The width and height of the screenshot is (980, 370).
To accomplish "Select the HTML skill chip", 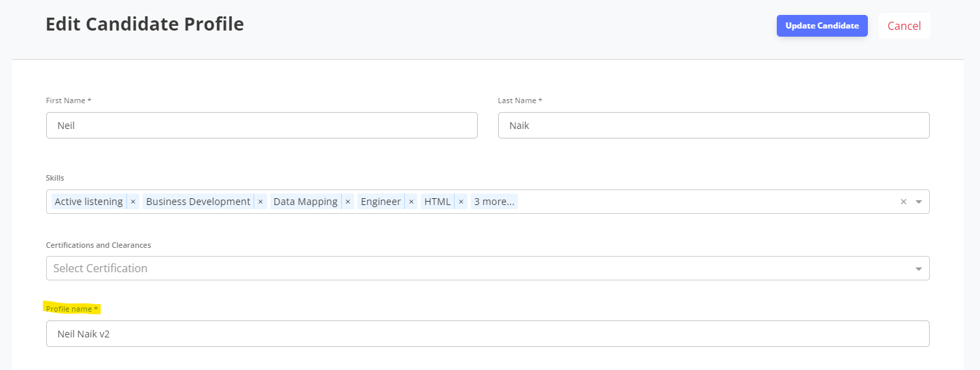I will pyautogui.click(x=438, y=202).
